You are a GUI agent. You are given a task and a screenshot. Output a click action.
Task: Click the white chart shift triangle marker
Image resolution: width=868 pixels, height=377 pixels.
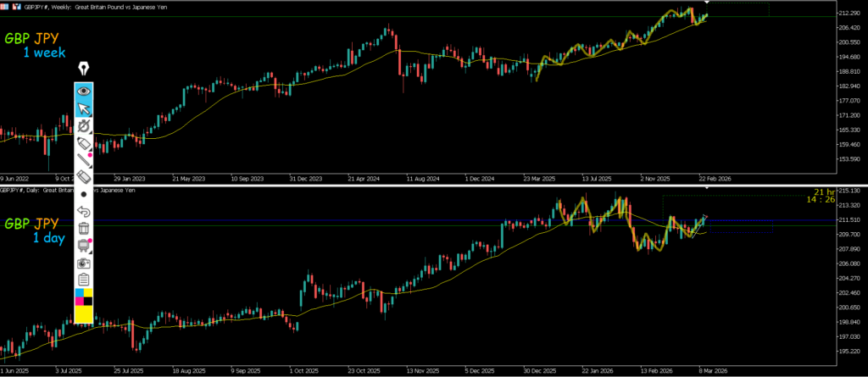tap(709, 3)
